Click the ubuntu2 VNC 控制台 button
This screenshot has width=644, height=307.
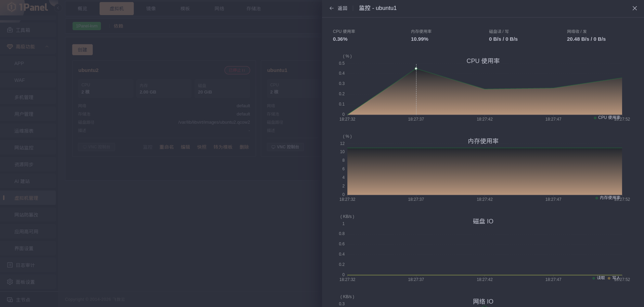tap(96, 147)
